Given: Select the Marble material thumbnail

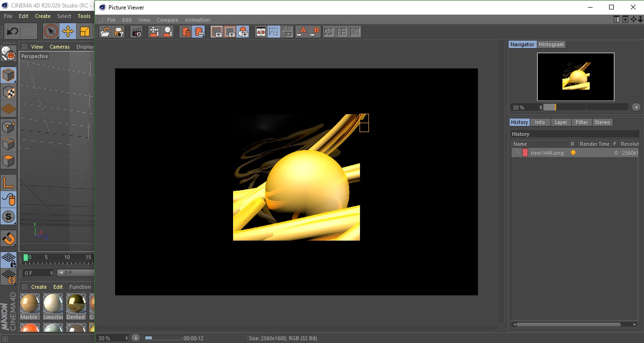Looking at the screenshot, I should coord(30,303).
